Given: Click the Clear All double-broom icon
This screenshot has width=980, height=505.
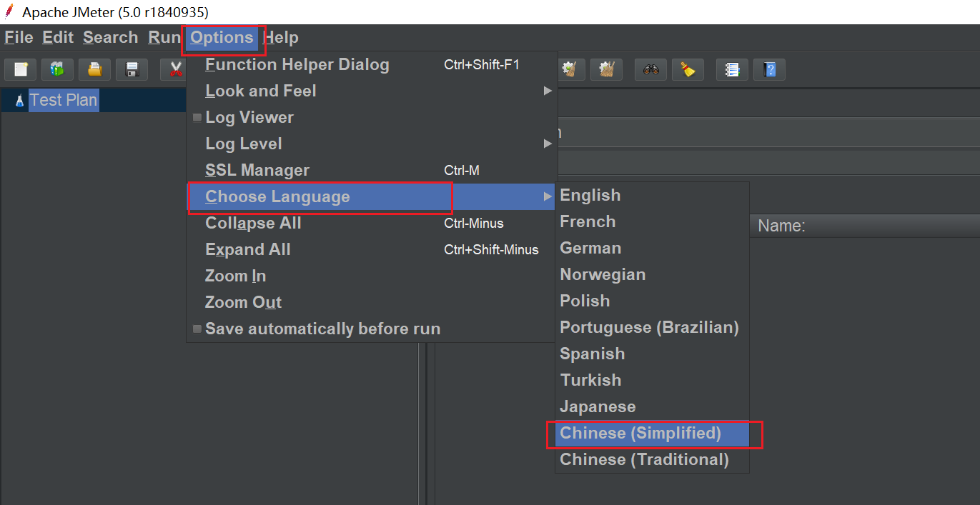Looking at the screenshot, I should click(x=607, y=69).
